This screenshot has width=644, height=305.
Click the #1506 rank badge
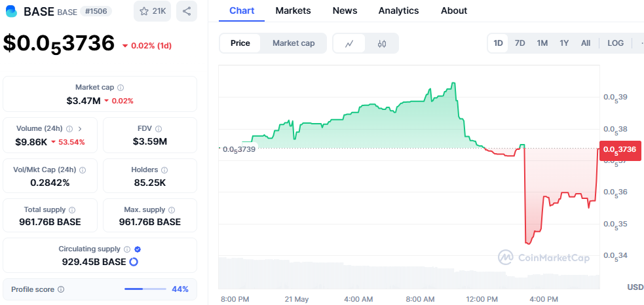[x=96, y=12]
